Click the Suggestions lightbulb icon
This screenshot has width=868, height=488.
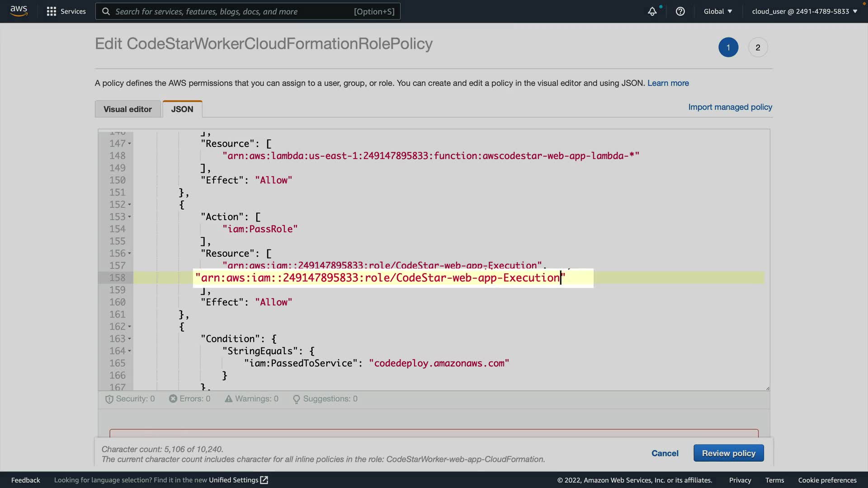click(296, 399)
